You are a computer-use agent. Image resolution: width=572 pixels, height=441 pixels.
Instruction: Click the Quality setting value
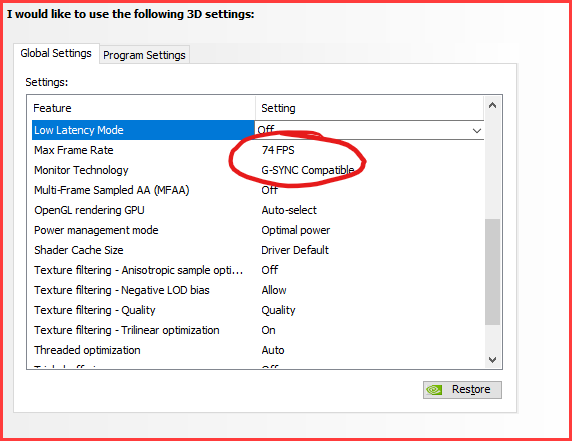coord(278,310)
